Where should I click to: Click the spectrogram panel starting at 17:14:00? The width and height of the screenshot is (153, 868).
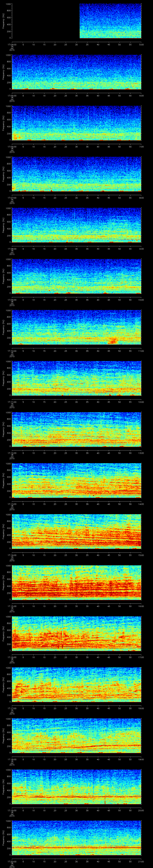click(x=77, y=531)
